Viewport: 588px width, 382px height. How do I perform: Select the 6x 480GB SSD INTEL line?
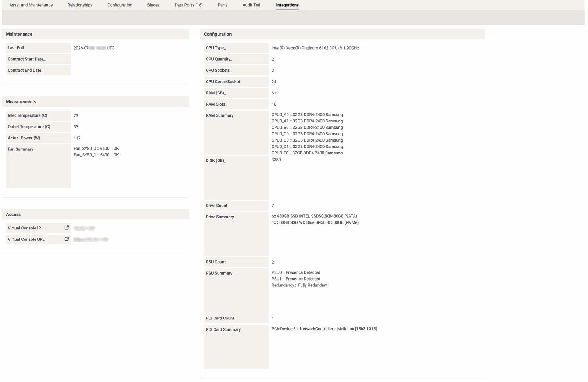point(314,216)
